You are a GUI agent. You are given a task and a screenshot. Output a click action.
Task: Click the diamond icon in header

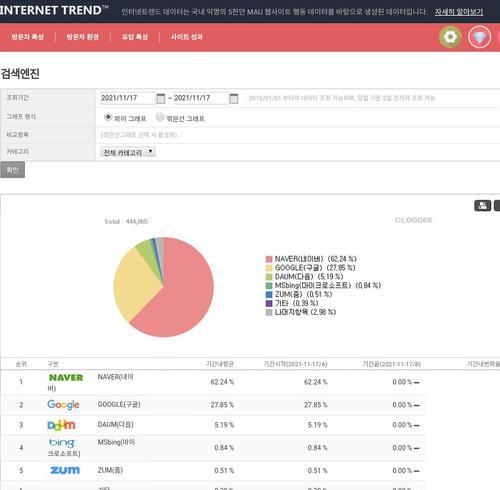[479, 37]
